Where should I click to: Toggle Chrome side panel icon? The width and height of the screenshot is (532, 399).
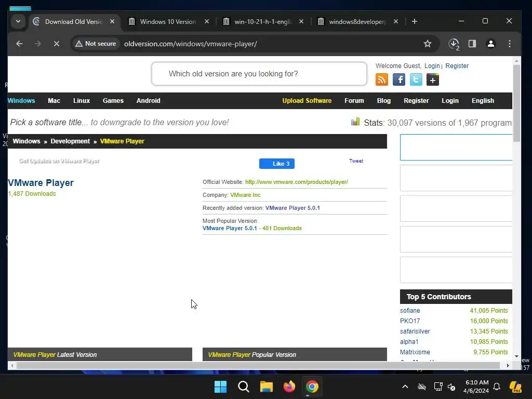(x=472, y=44)
